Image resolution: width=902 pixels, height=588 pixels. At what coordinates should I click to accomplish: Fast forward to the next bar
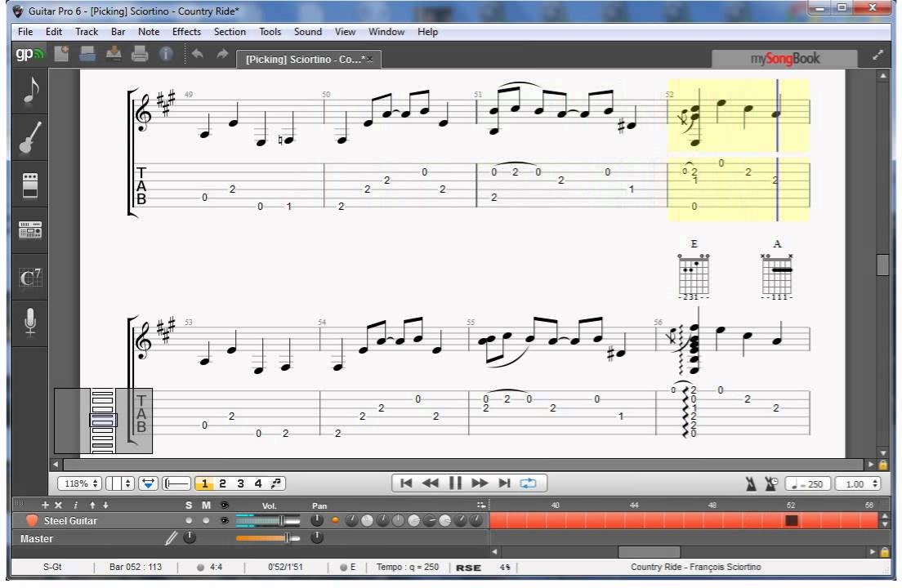coord(480,483)
